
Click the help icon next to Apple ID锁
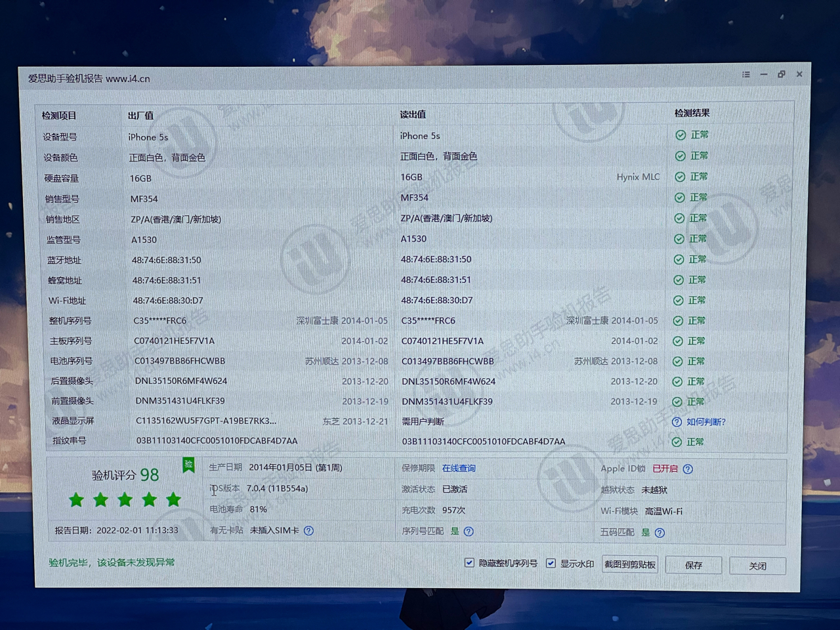coord(687,469)
